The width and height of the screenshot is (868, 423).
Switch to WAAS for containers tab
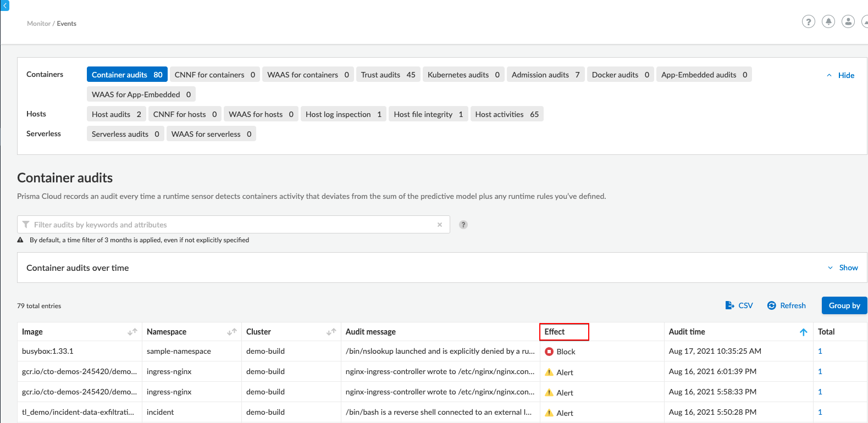308,75
